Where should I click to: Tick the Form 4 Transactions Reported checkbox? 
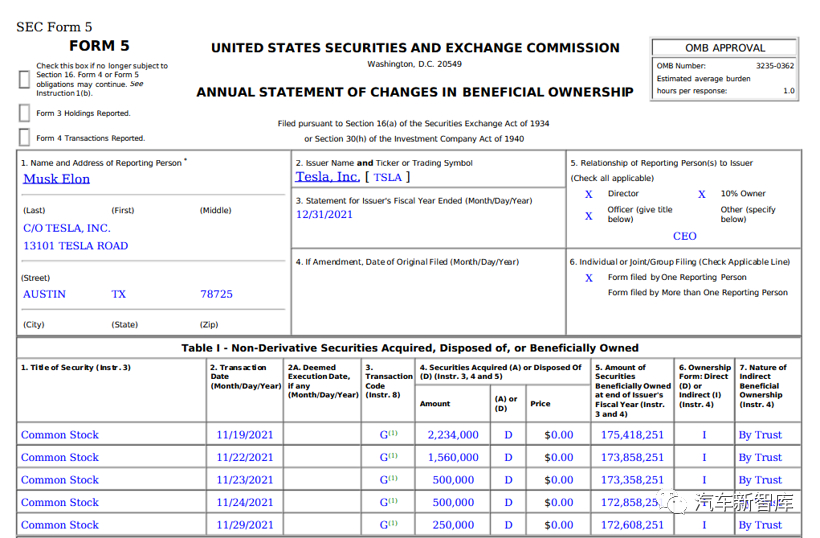pos(25,138)
